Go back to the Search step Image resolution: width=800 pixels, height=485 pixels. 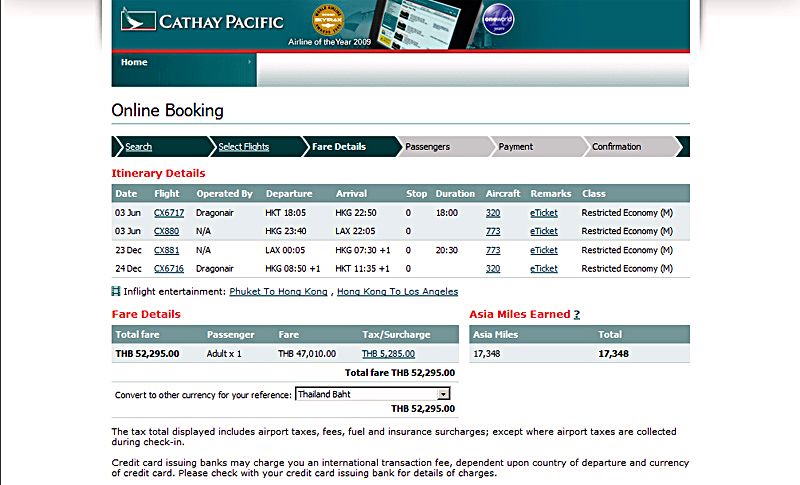coord(138,147)
